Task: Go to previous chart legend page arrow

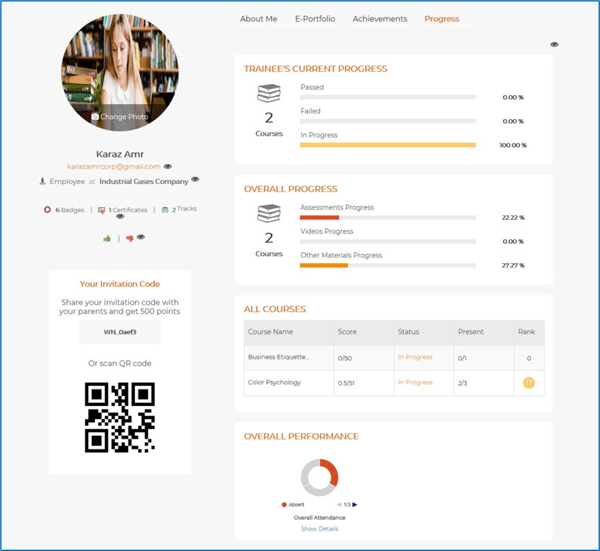Action: pyautogui.click(x=339, y=505)
